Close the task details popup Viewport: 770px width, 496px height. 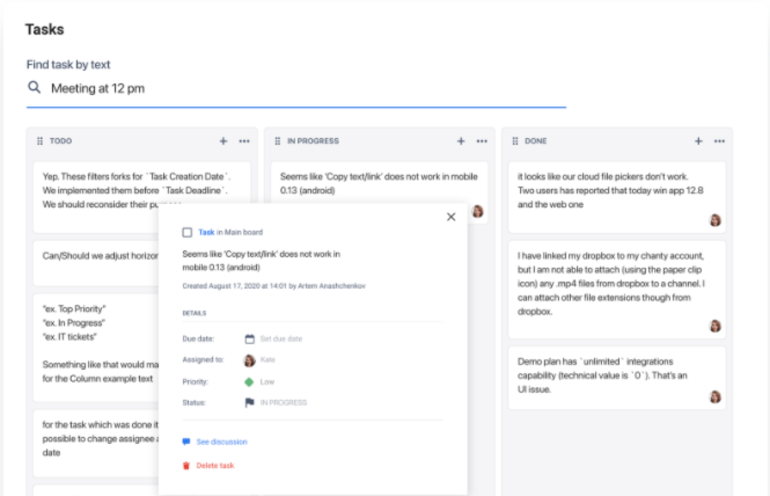(x=451, y=217)
